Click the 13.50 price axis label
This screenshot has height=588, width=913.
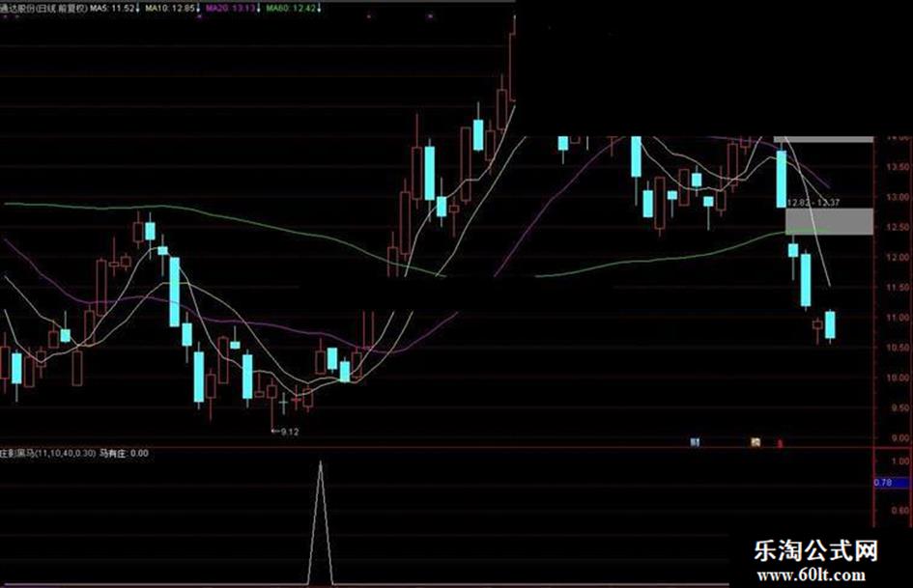click(897, 167)
